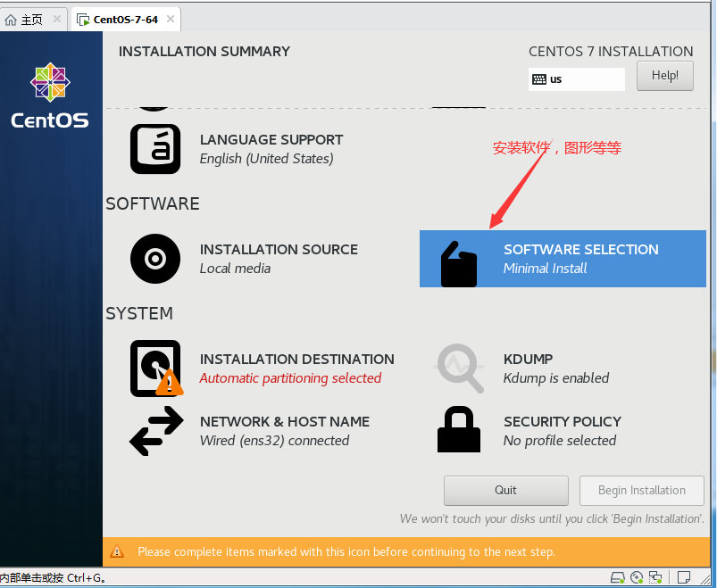Click the warning triangle in orange bar
717x588 pixels.
[117, 551]
